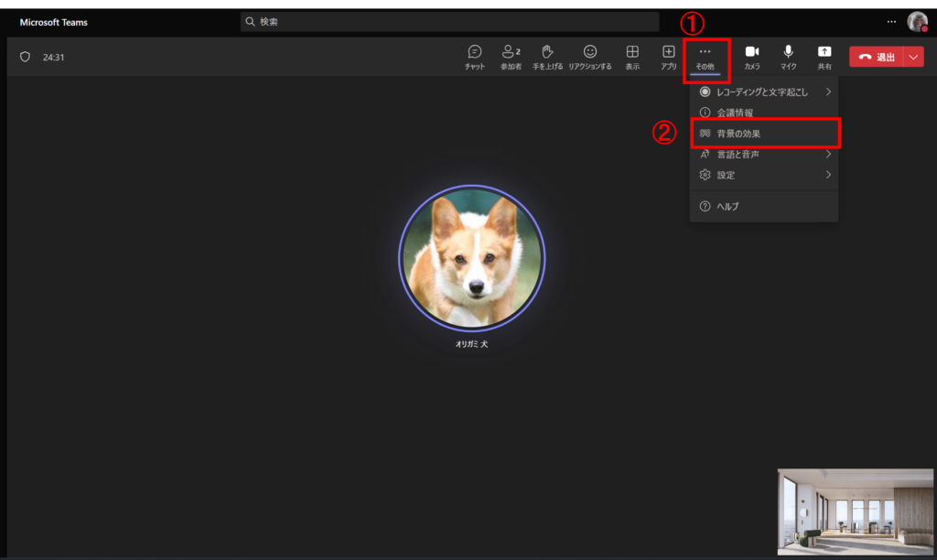This screenshot has height=560, width=937.
Task: Open the Apps (アプリ) button
Action: 669,57
